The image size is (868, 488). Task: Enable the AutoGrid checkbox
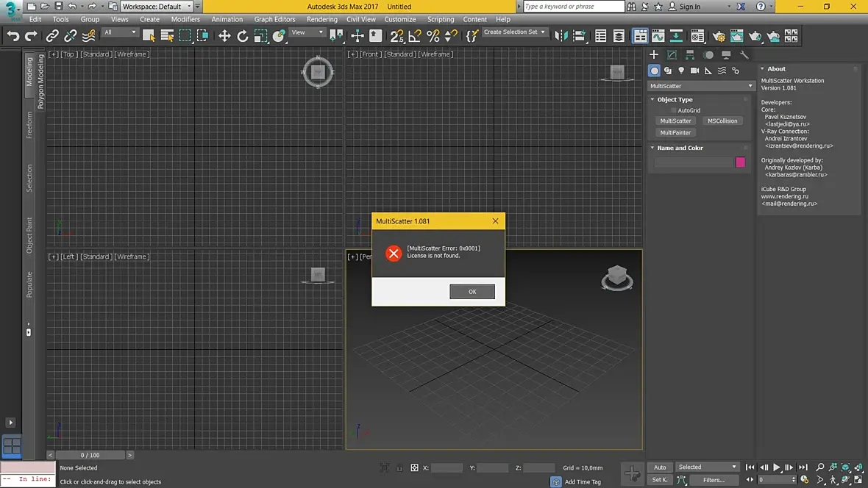[x=673, y=111]
